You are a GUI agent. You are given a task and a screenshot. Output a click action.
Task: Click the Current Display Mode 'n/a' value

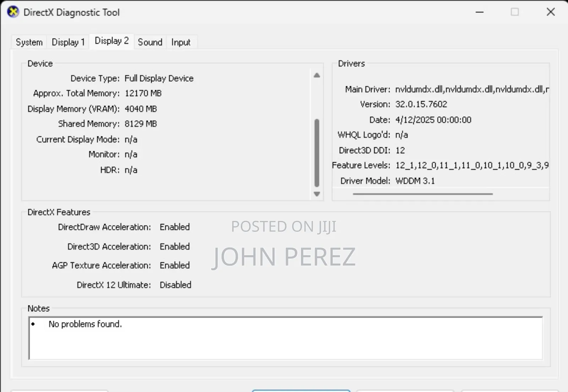[x=131, y=140]
